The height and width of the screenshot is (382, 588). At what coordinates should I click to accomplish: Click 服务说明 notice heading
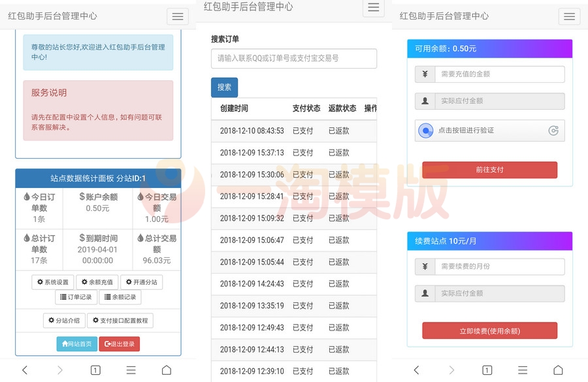click(x=49, y=93)
